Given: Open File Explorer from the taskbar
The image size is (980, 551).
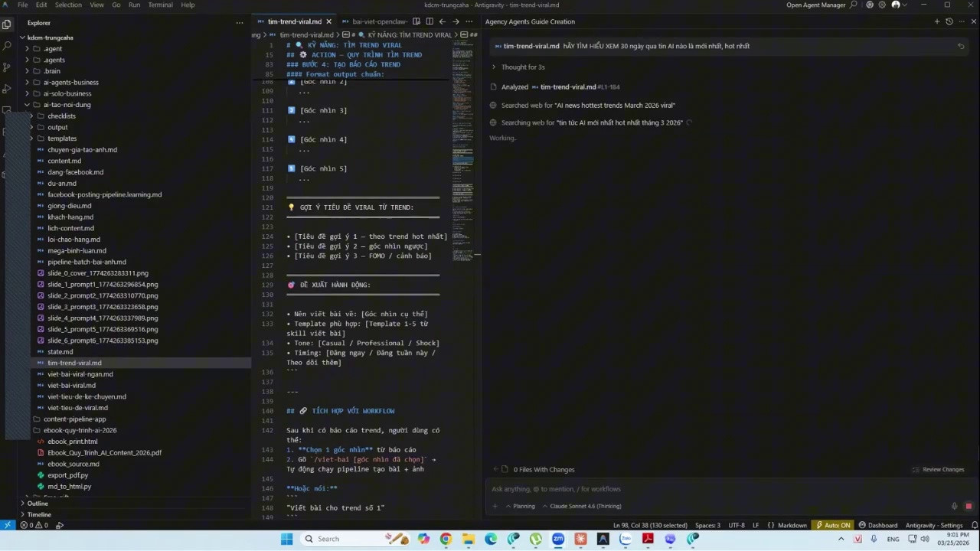Looking at the screenshot, I should (x=468, y=539).
